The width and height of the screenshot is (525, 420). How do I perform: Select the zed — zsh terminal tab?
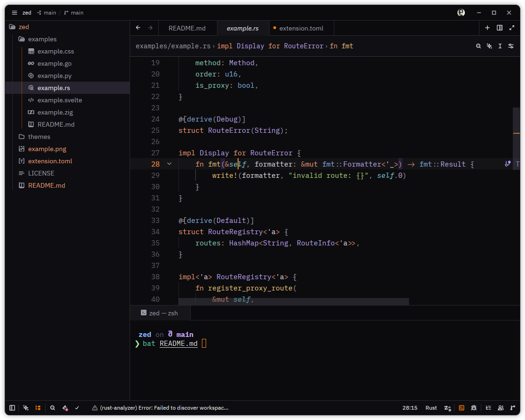(160, 313)
